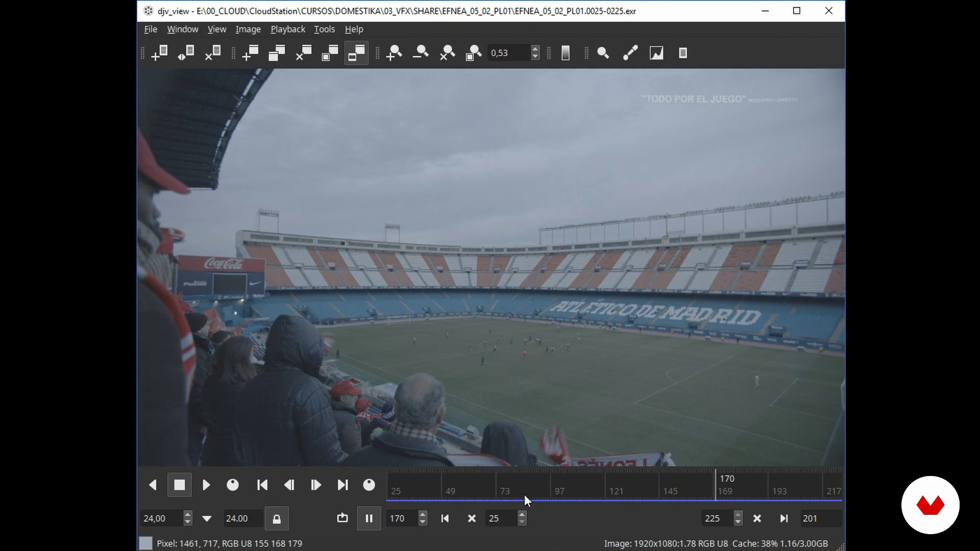The width and height of the screenshot is (980, 551).
Task: Open the Playback menu
Action: pyautogui.click(x=288, y=30)
